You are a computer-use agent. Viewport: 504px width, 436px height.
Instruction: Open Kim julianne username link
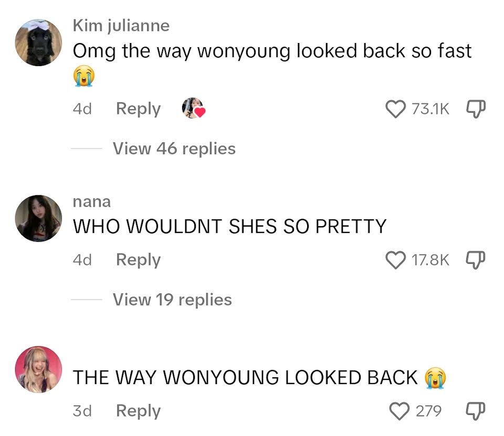pos(121,26)
